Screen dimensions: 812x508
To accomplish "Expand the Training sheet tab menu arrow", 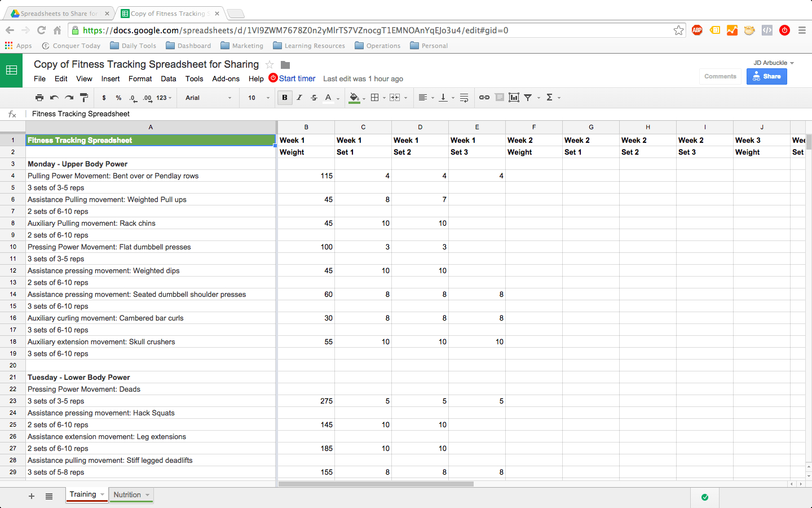I will click(x=102, y=494).
